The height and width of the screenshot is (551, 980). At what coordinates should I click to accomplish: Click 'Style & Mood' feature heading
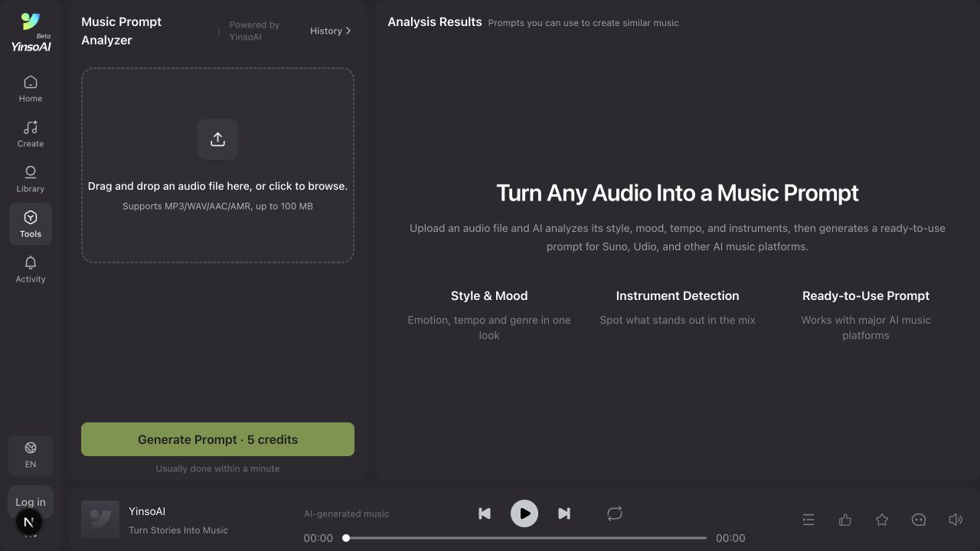(x=489, y=295)
